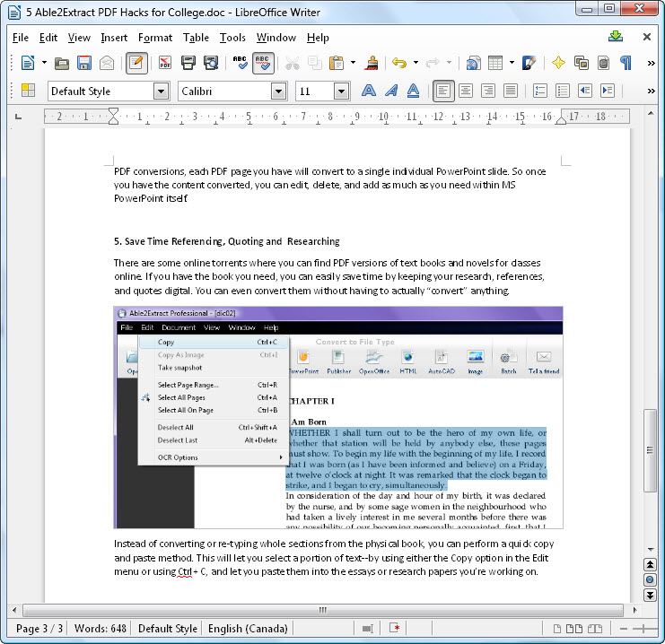
Task: Open the Insert menu
Action: (x=114, y=38)
